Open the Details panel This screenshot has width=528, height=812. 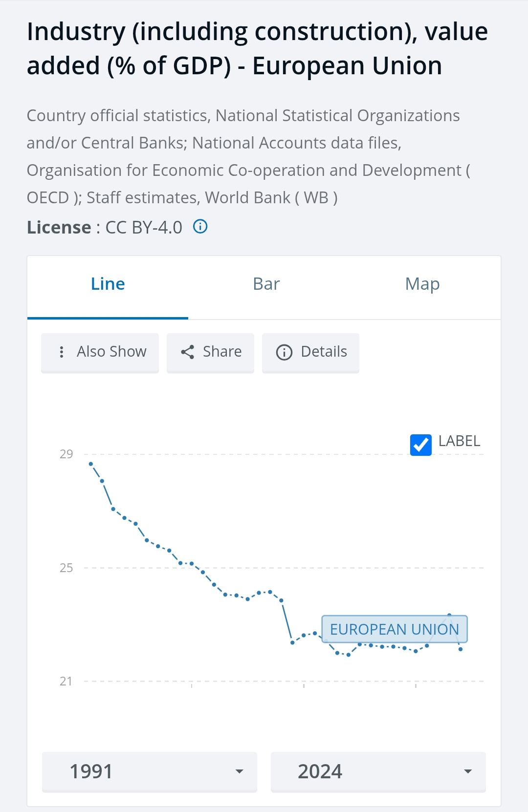tap(310, 352)
